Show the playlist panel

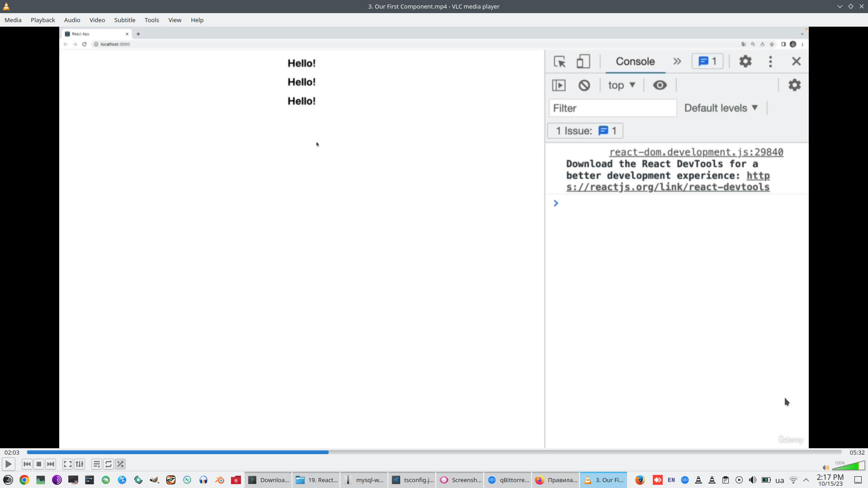coord(96,464)
